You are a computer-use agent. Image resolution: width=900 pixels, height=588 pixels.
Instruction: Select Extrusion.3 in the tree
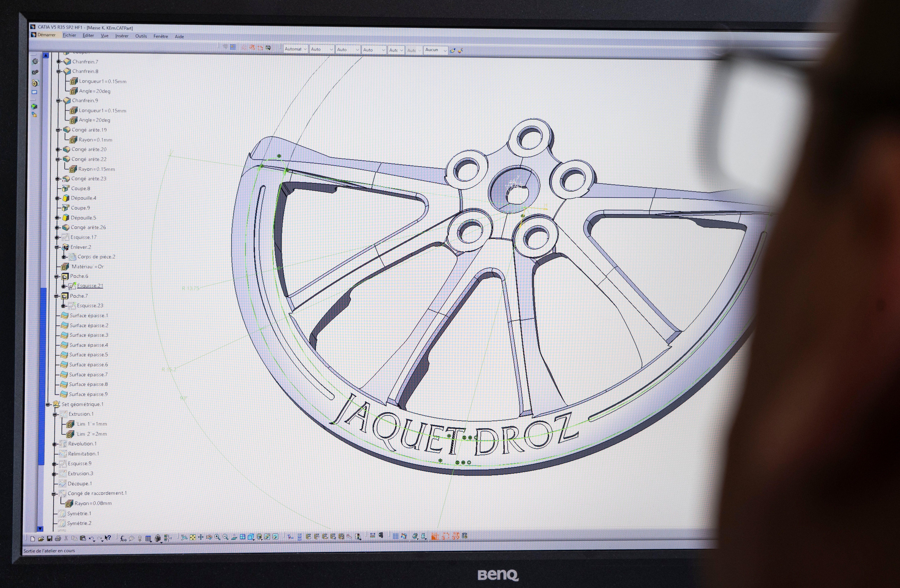pyautogui.click(x=80, y=474)
